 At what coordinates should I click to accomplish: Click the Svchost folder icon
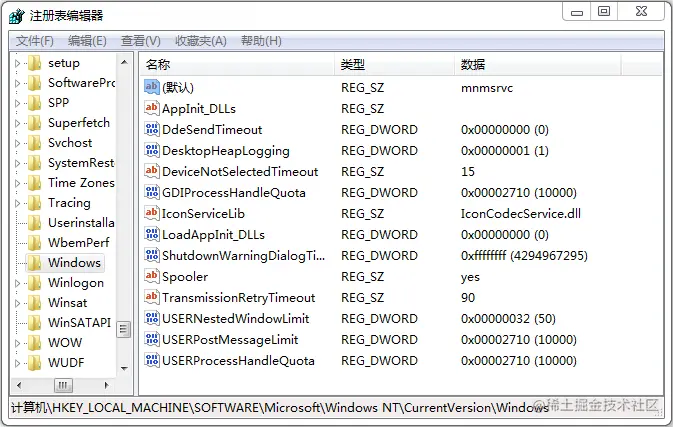(x=34, y=142)
